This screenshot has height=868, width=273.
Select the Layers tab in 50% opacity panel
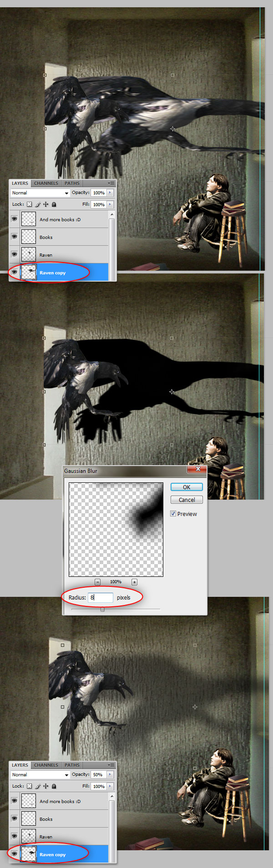(x=20, y=765)
